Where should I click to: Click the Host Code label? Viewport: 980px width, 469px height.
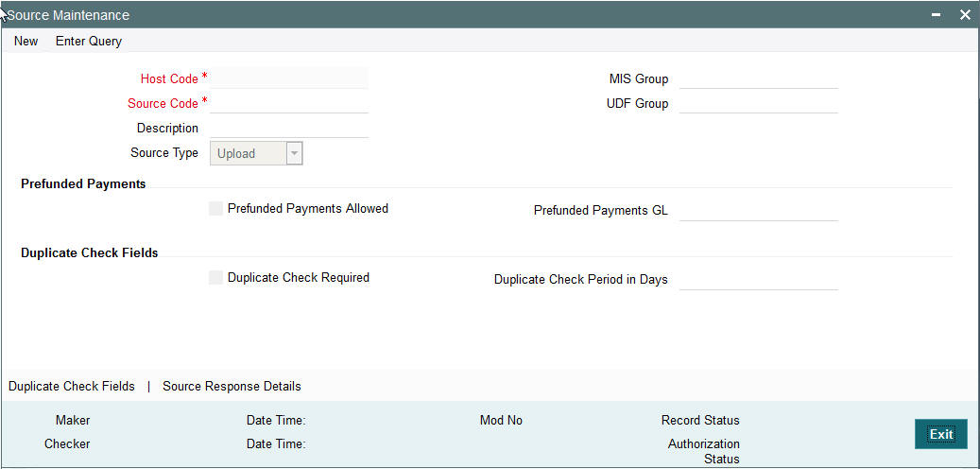(x=169, y=78)
